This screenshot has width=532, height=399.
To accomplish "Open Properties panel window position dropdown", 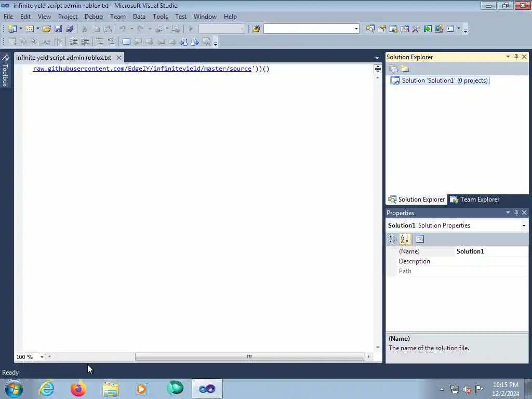I will click(508, 212).
